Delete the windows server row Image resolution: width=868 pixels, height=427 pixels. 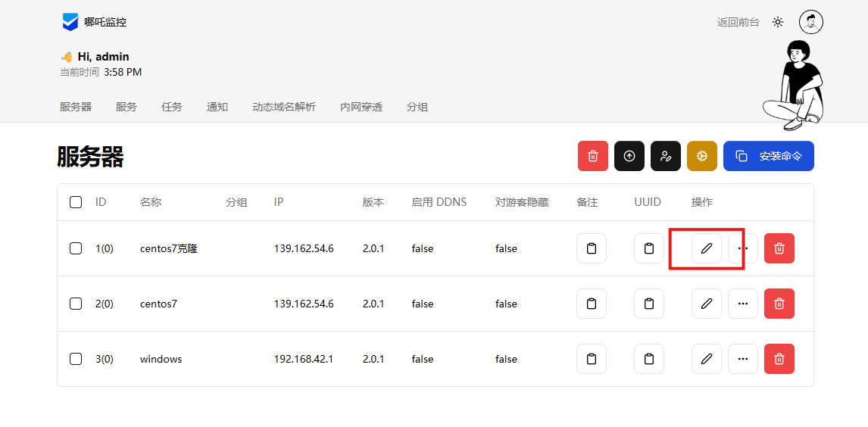(779, 359)
